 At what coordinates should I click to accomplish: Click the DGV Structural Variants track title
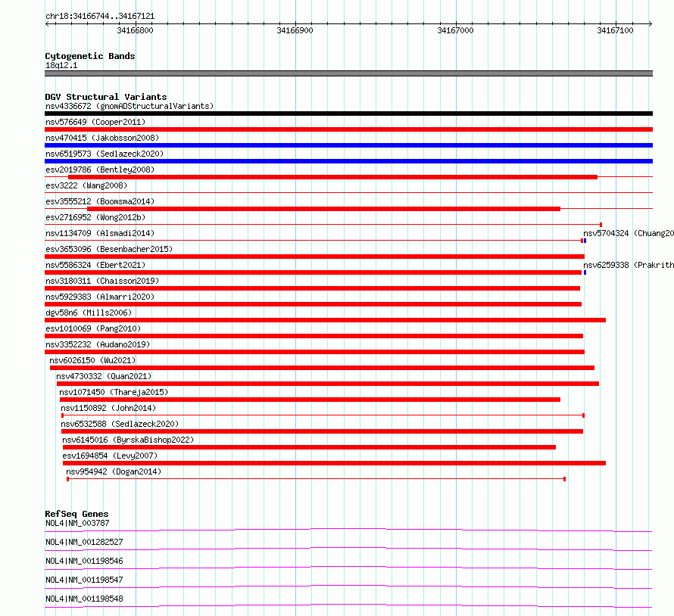106,97
